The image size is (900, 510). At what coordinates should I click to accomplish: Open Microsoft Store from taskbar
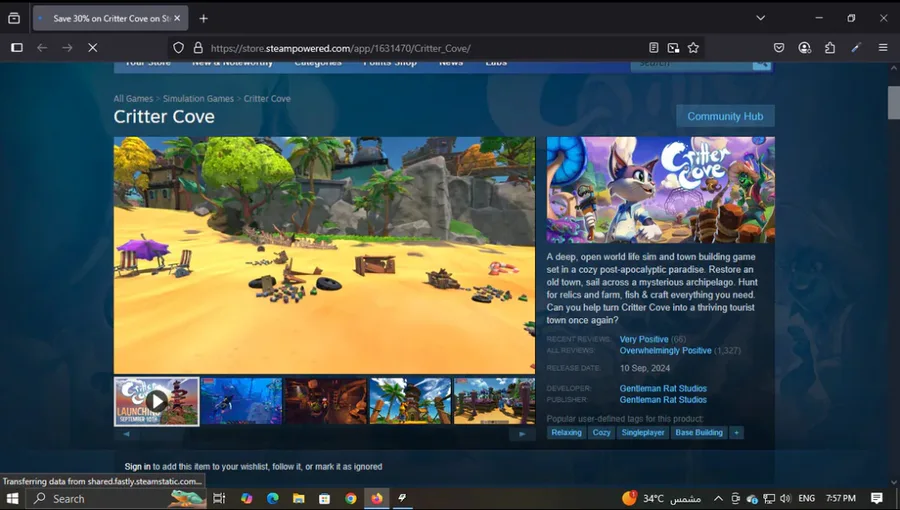(x=324, y=499)
